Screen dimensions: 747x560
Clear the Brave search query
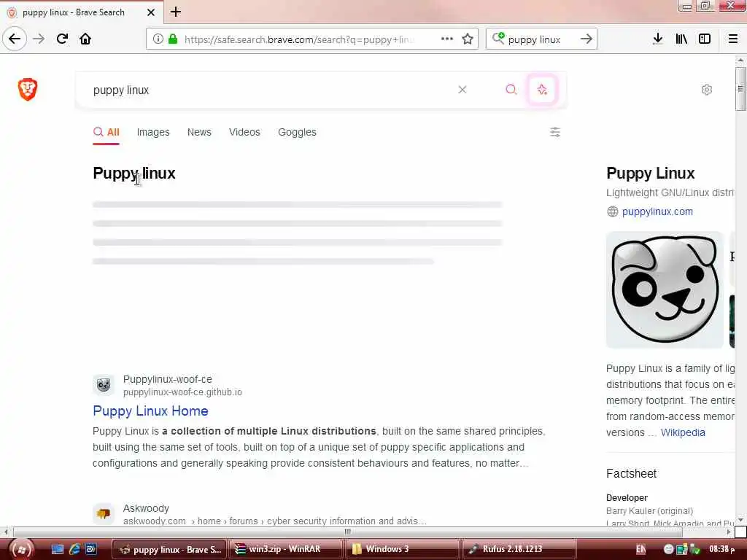(x=462, y=90)
